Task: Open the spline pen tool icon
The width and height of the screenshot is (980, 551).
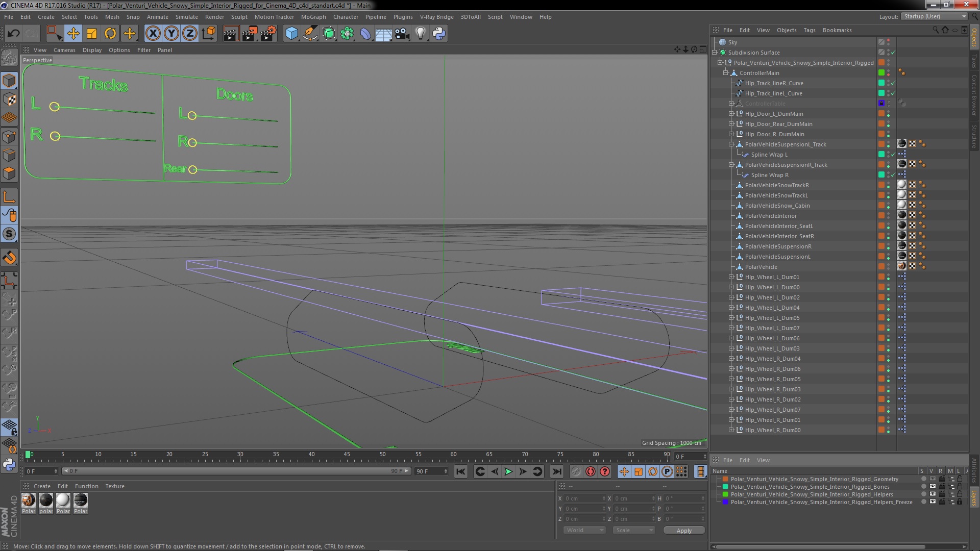Action: click(310, 34)
